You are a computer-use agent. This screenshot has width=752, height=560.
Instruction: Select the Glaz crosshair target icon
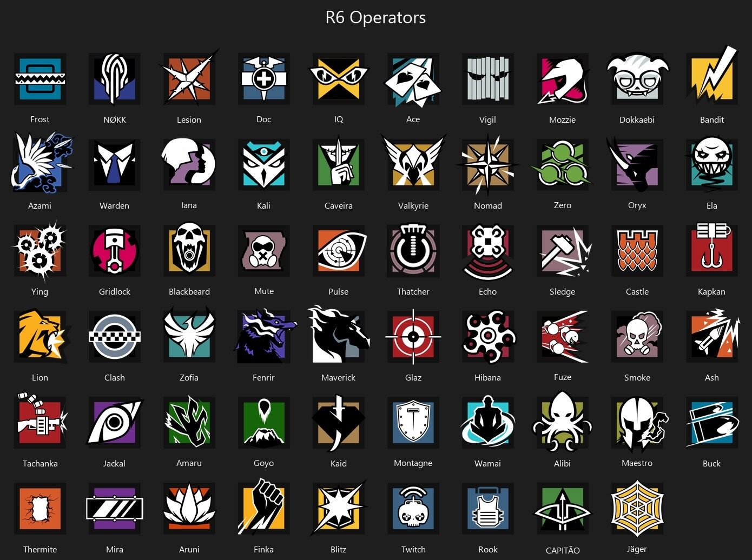click(x=413, y=336)
